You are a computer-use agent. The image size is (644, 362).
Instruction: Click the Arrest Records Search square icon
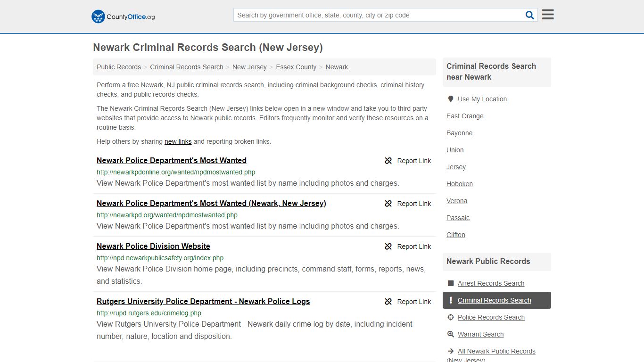tap(450, 283)
